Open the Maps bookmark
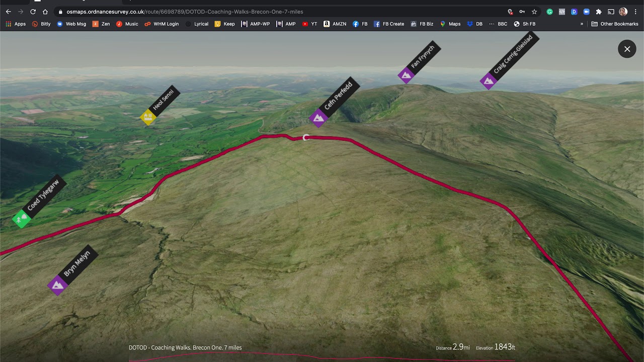Image resolution: width=644 pixels, height=362 pixels. [450, 24]
